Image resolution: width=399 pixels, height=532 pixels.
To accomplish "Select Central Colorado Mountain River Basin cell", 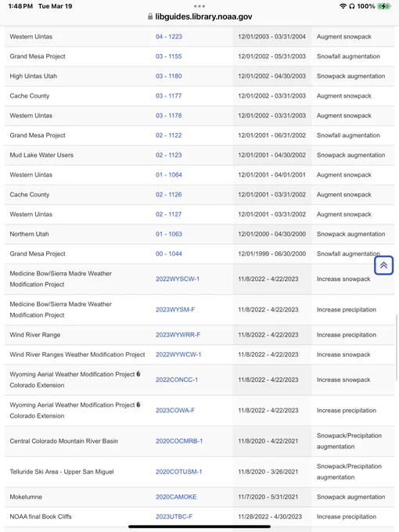I will coord(64,441).
